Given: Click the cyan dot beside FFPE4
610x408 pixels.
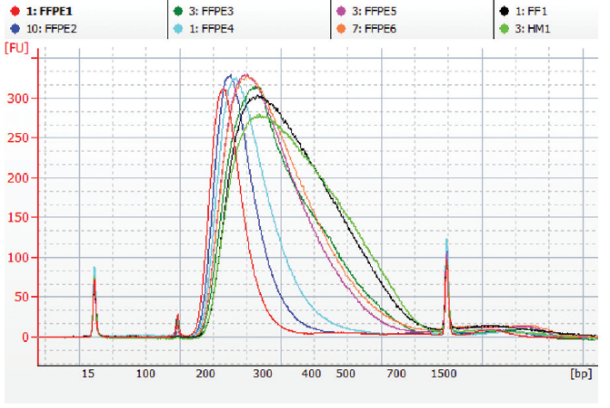Looking at the screenshot, I should click(x=180, y=28).
